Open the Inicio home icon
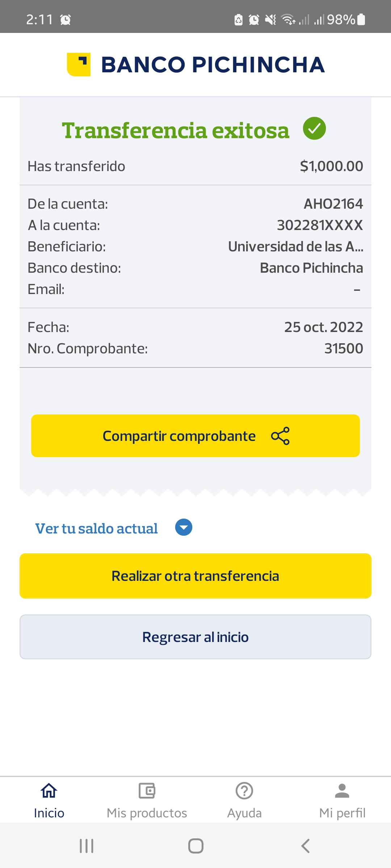391x868 pixels. [49, 791]
